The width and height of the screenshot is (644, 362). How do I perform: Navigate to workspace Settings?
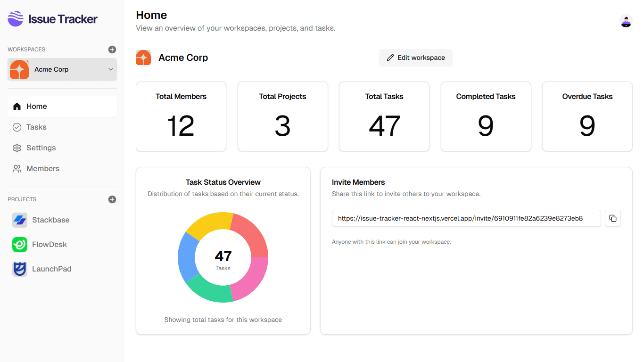[x=41, y=148]
